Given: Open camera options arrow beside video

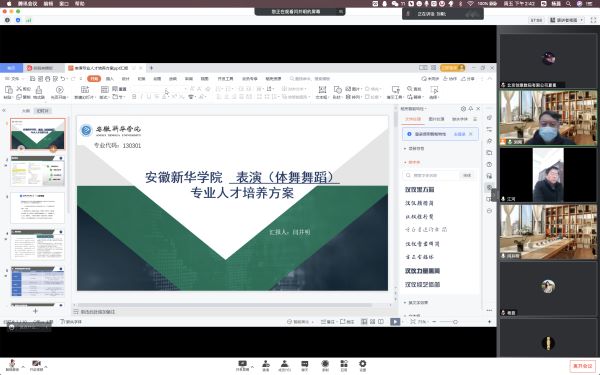Looking at the screenshot, I should 46,367.
